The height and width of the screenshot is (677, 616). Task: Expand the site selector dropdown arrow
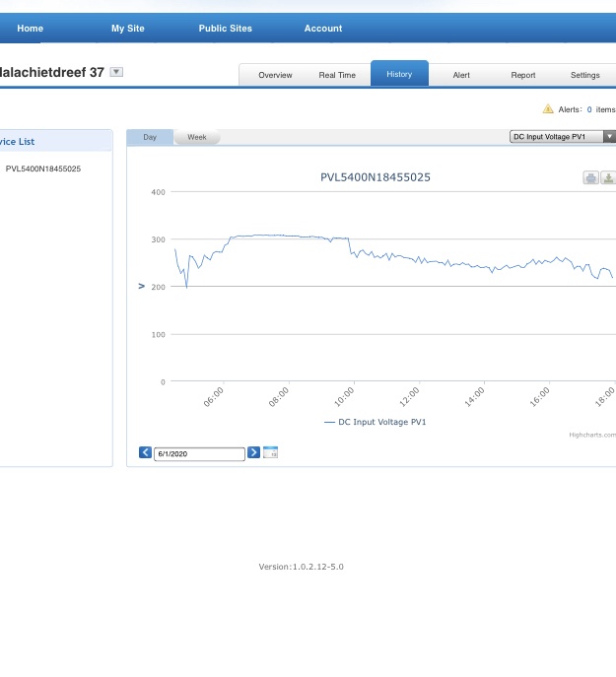tap(116, 72)
